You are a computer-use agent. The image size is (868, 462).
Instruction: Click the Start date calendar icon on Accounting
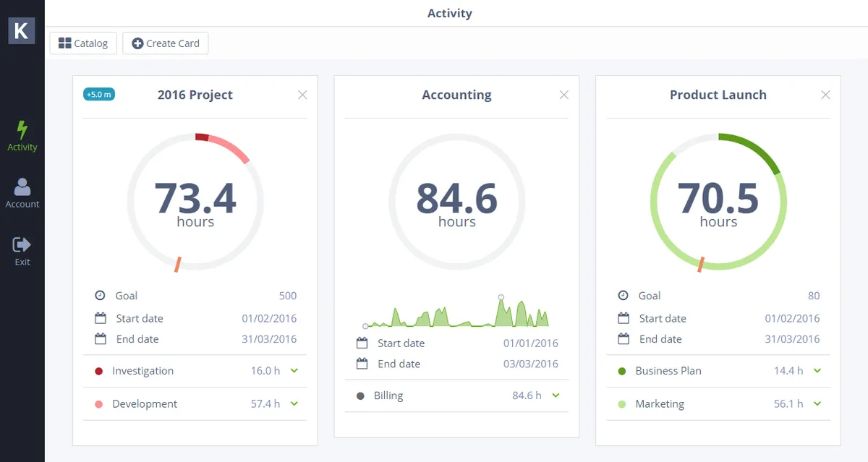[362, 343]
